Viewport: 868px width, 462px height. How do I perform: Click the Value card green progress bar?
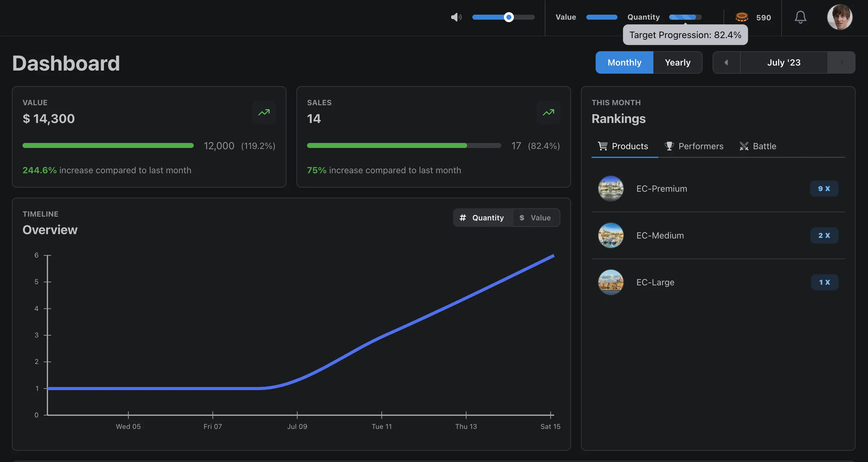coord(108,146)
